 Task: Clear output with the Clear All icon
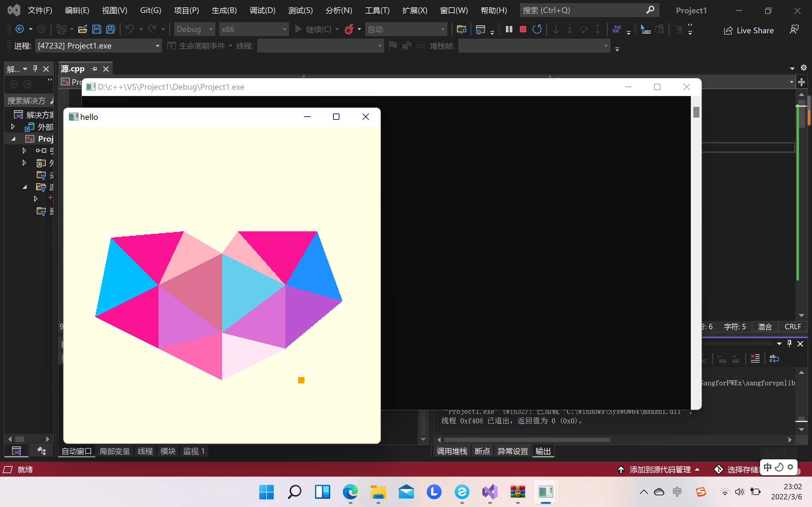coord(755,358)
